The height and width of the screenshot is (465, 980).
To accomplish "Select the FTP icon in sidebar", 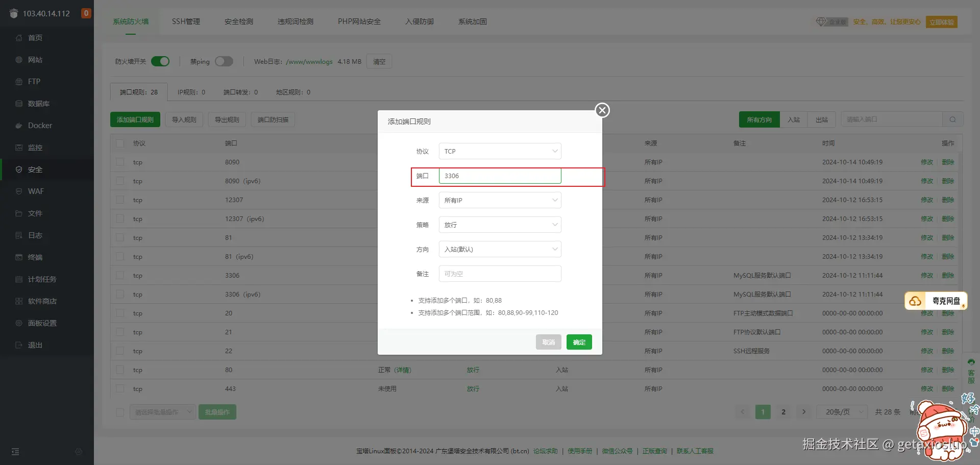I will pos(19,82).
